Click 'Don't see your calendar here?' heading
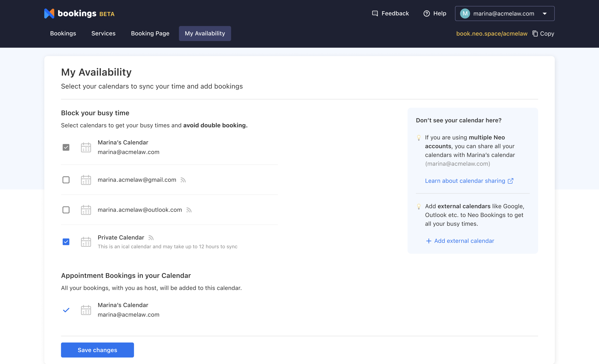This screenshot has height=364, width=599. tap(458, 120)
